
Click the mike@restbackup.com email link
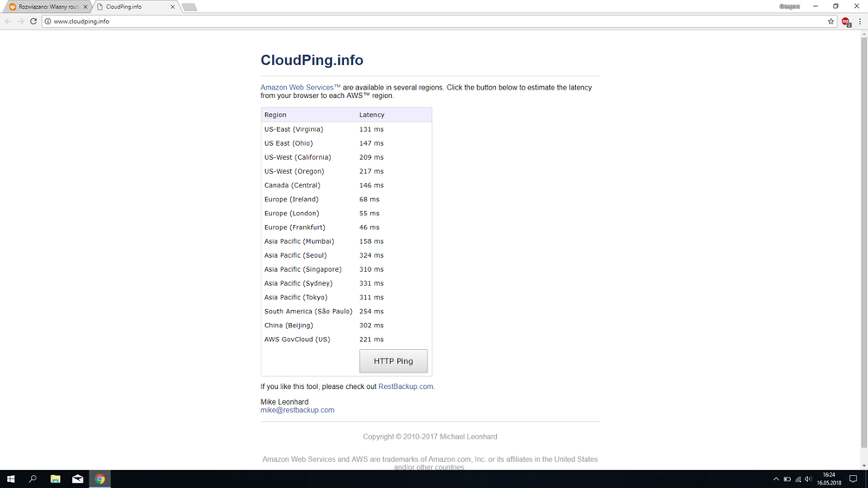(297, 410)
